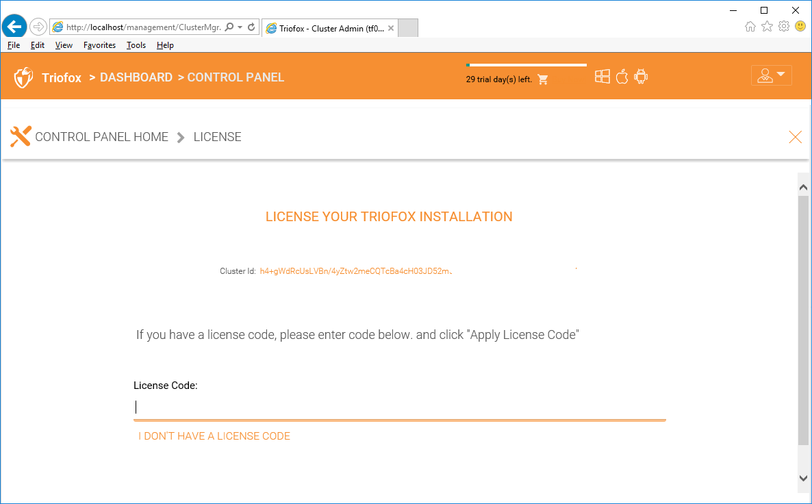Click the refresh icon in address bar

(x=251, y=27)
